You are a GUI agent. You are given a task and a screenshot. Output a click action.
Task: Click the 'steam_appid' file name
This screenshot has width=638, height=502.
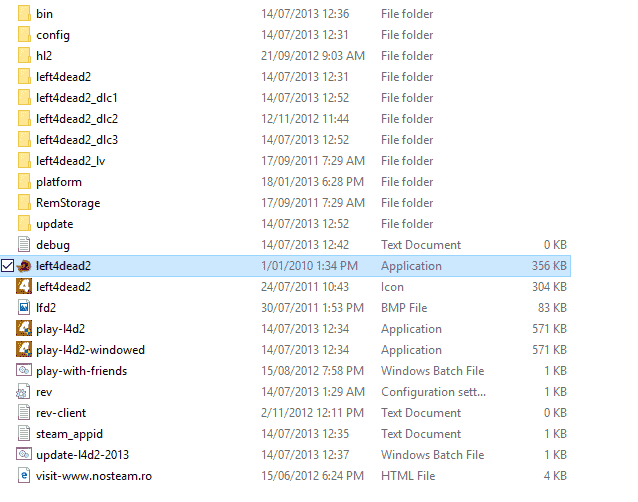coord(70,434)
